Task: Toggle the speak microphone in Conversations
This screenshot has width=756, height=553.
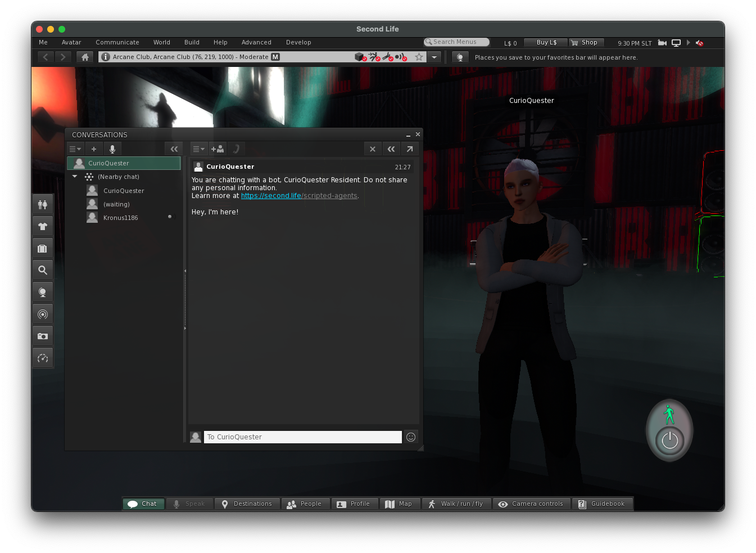Action: pyautogui.click(x=112, y=149)
